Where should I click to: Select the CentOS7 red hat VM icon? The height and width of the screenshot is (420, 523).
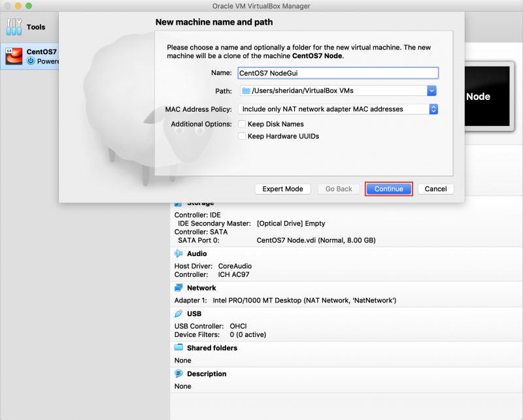click(x=14, y=56)
